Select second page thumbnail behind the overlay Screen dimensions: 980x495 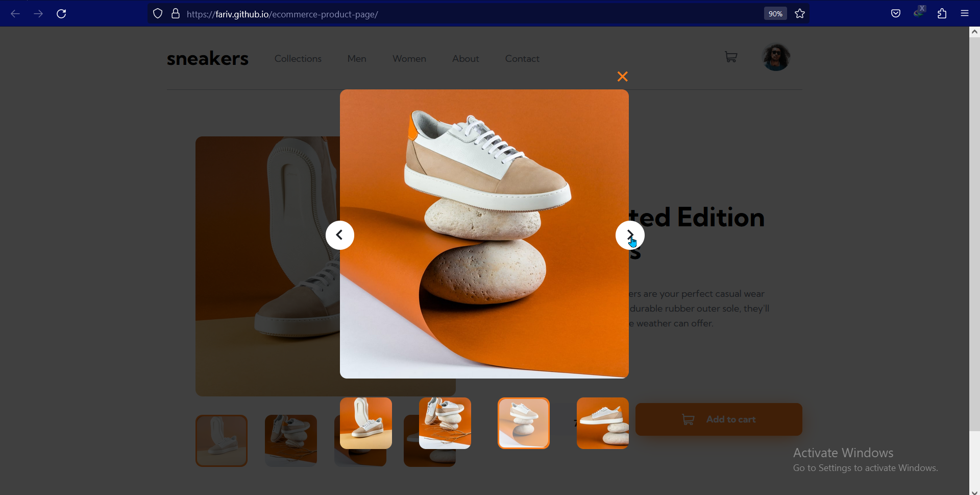click(x=291, y=441)
